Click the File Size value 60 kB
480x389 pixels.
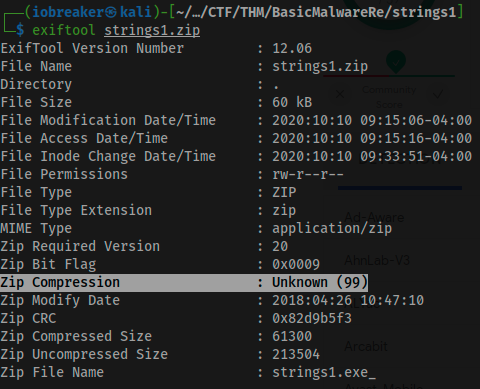coord(292,102)
